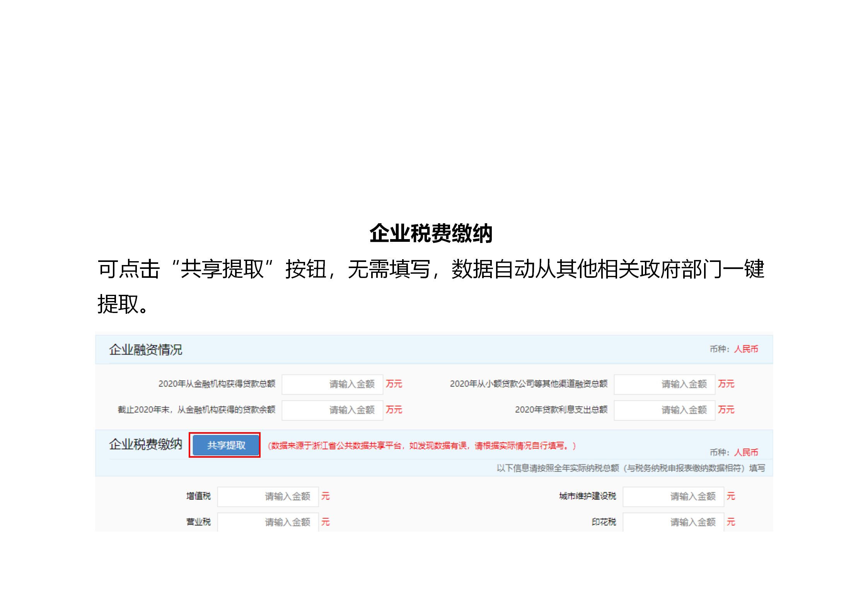The height and width of the screenshot is (614, 868).
Task: Click the 营业税 amount input field
Action: pos(268,522)
